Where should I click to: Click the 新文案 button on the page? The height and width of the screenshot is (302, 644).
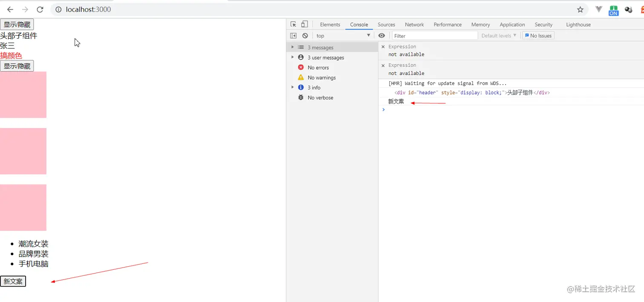[13, 281]
